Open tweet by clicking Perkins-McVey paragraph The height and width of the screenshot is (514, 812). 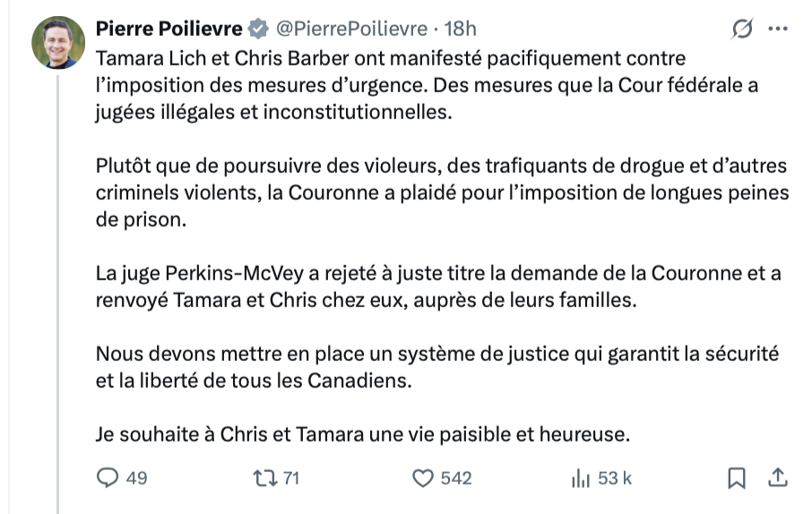point(430,287)
